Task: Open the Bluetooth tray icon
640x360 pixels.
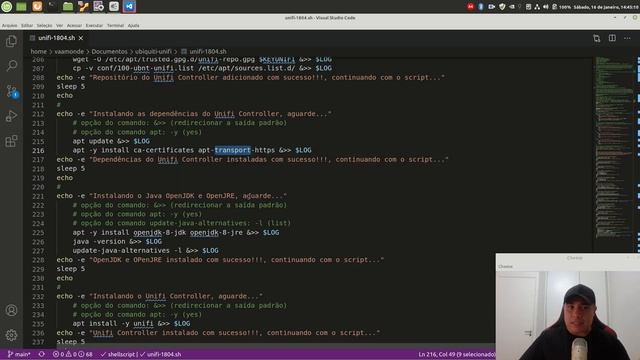Action: 481,7
